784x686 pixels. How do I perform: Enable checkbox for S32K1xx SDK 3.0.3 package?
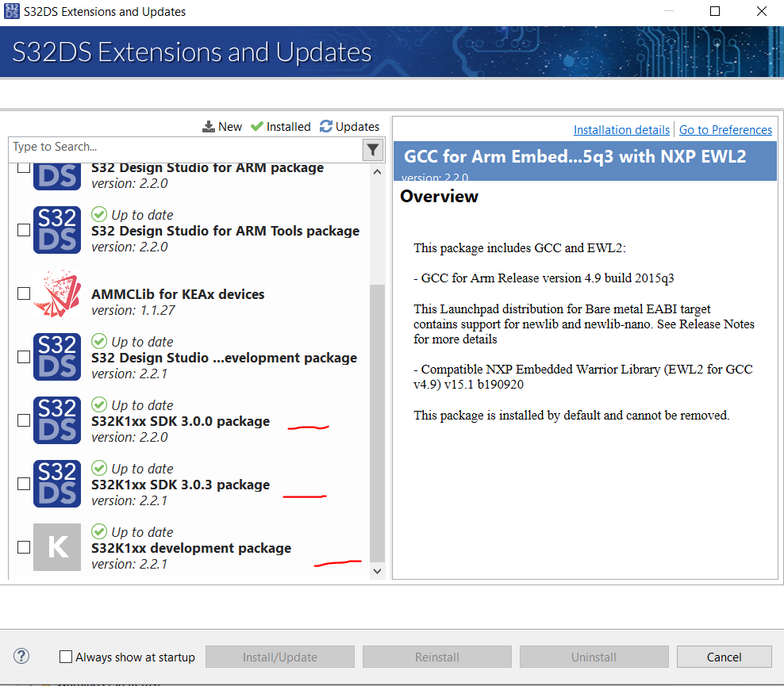(x=23, y=484)
